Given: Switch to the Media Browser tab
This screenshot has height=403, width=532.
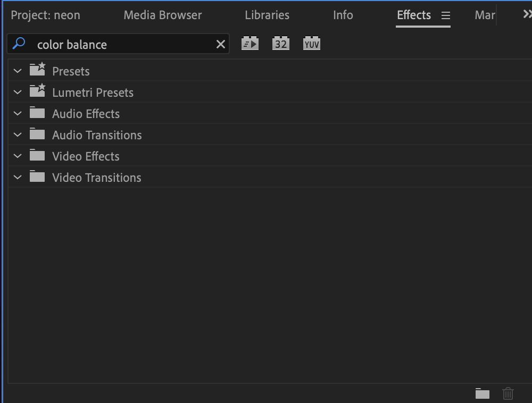Looking at the screenshot, I should [163, 15].
